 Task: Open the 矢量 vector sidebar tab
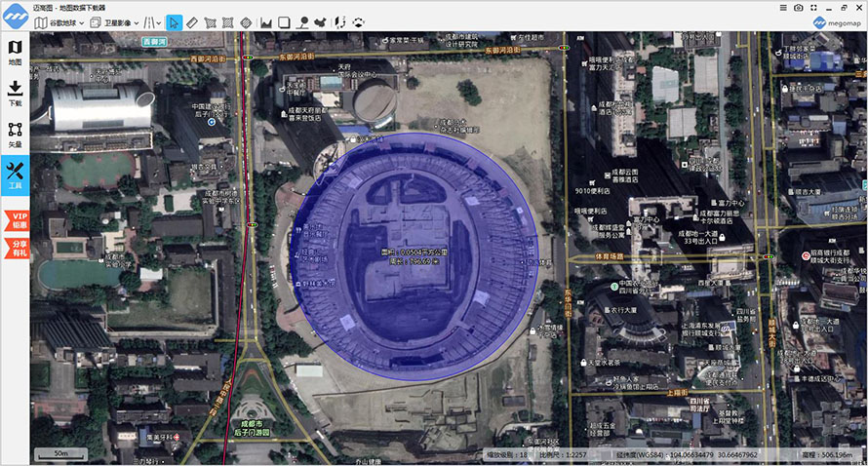(15, 135)
